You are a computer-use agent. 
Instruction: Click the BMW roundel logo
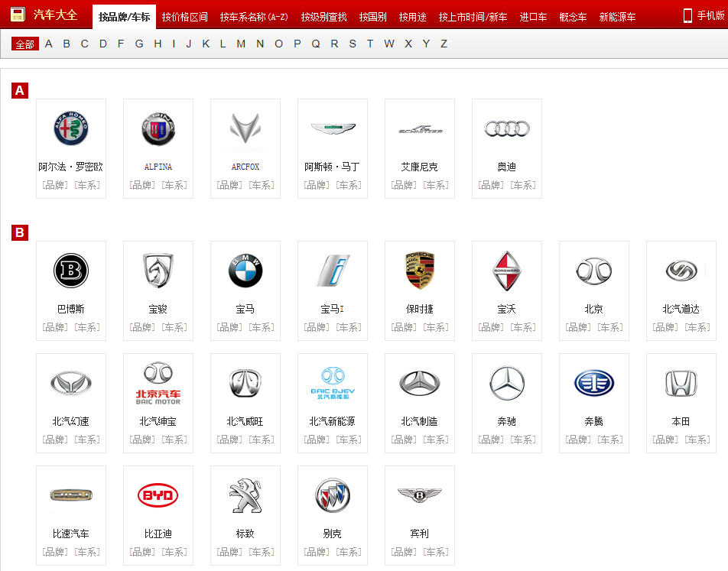[x=245, y=271]
